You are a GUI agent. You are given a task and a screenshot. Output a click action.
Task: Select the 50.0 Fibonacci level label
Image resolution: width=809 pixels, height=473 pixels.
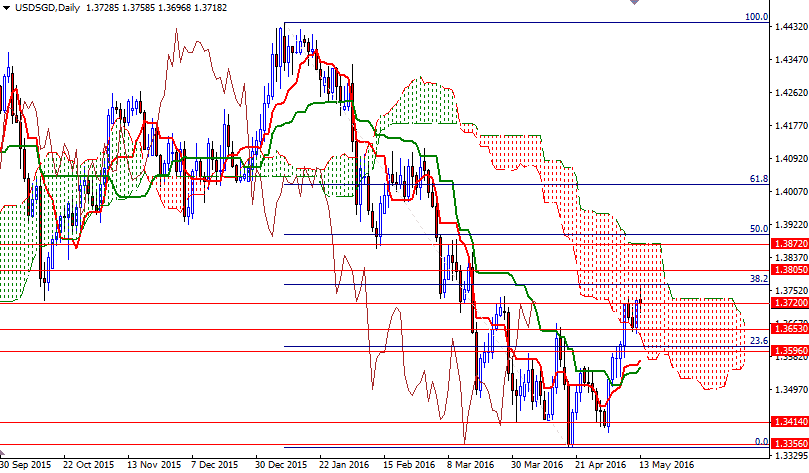pos(758,229)
